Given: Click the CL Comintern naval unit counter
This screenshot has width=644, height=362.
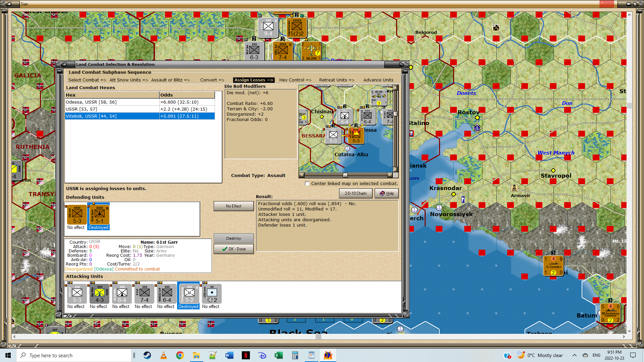Looking at the screenshot, I should click(x=553, y=265).
